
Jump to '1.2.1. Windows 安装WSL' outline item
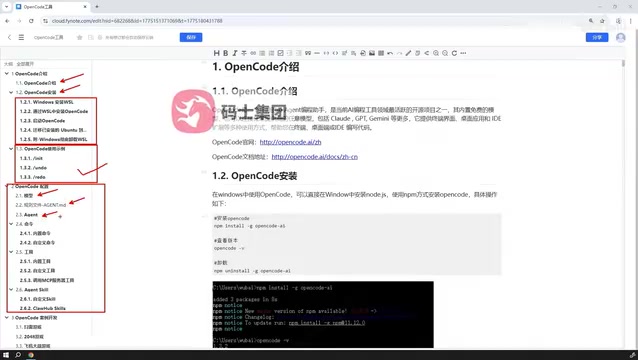coord(46,102)
